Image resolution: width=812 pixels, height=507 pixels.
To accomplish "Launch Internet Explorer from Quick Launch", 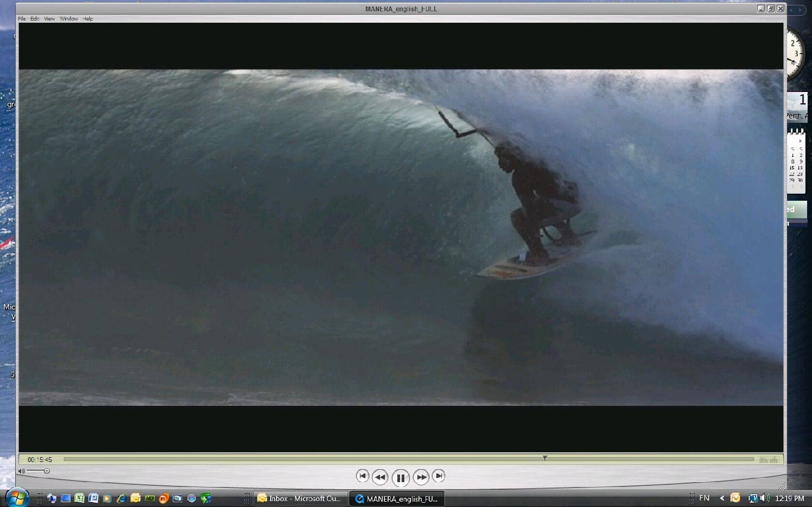I will tap(121, 498).
